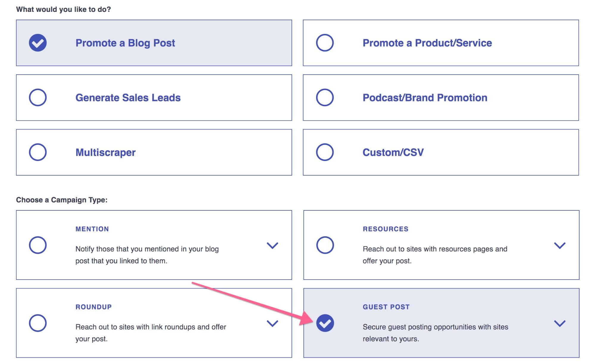Select the Custom/CSV radio circle
Screen dimensions: 595x364
(325, 152)
